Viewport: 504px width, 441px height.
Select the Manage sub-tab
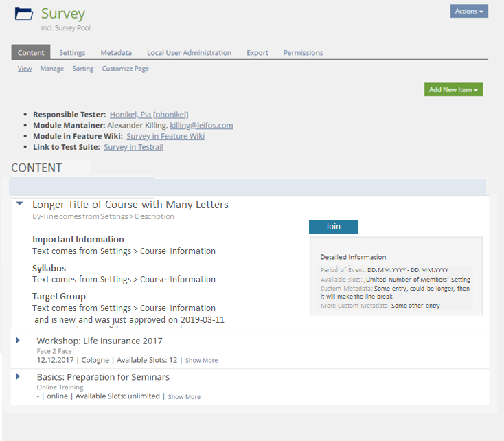pos(51,69)
